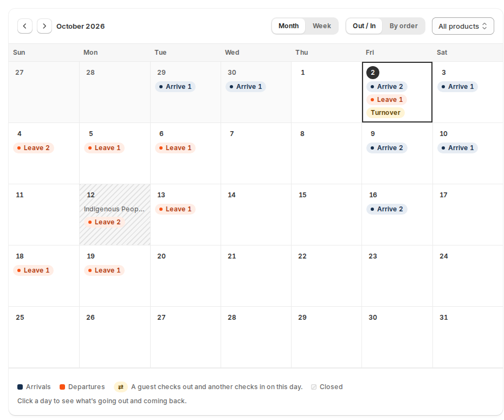Select October 28 in the last row
This screenshot has height=420, width=504.
coord(256,337)
